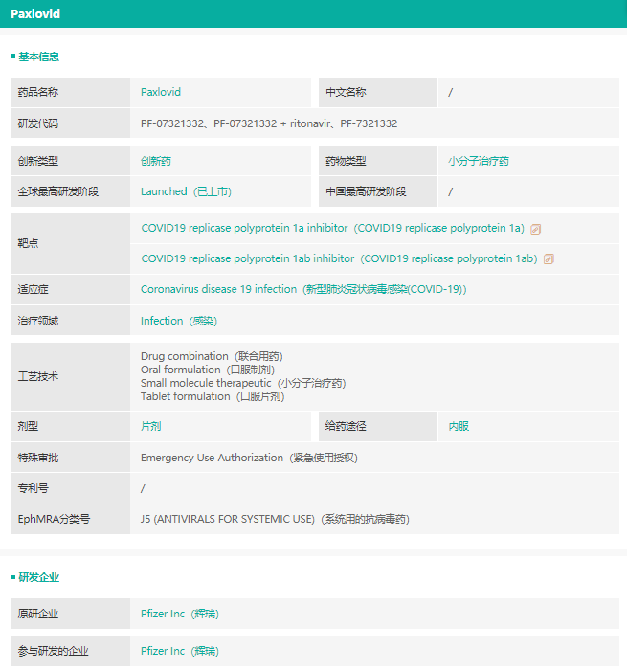The width and height of the screenshot is (627, 672).
Task: Click the 创新类型 label cell
Action: (x=70, y=161)
